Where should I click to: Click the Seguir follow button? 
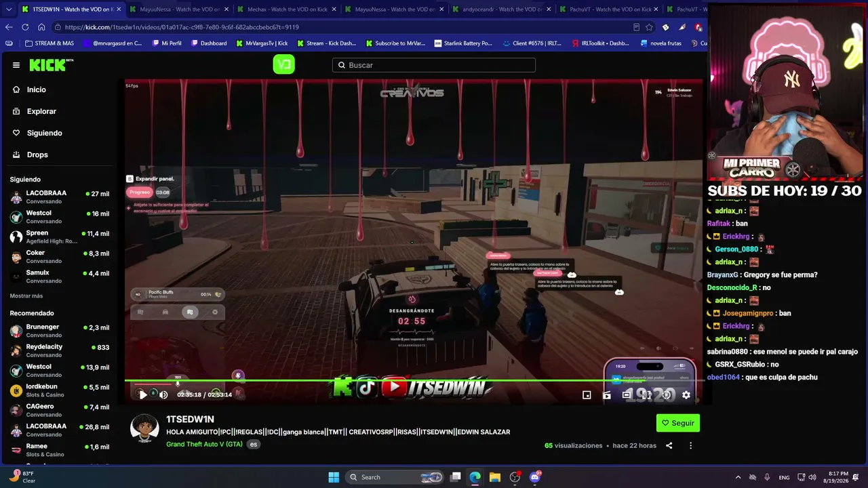[678, 423]
